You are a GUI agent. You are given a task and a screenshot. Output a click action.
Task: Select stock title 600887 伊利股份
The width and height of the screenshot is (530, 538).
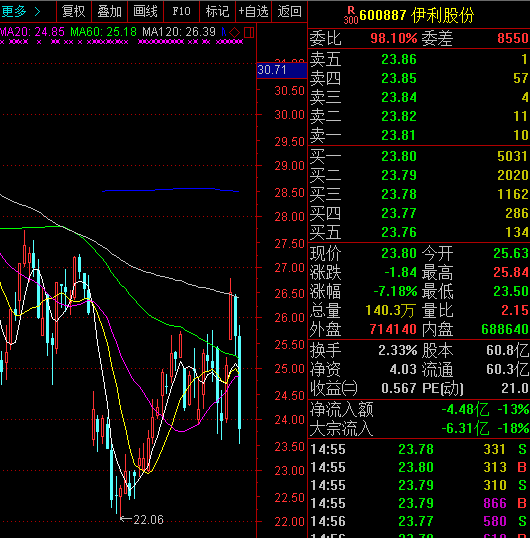417,15
